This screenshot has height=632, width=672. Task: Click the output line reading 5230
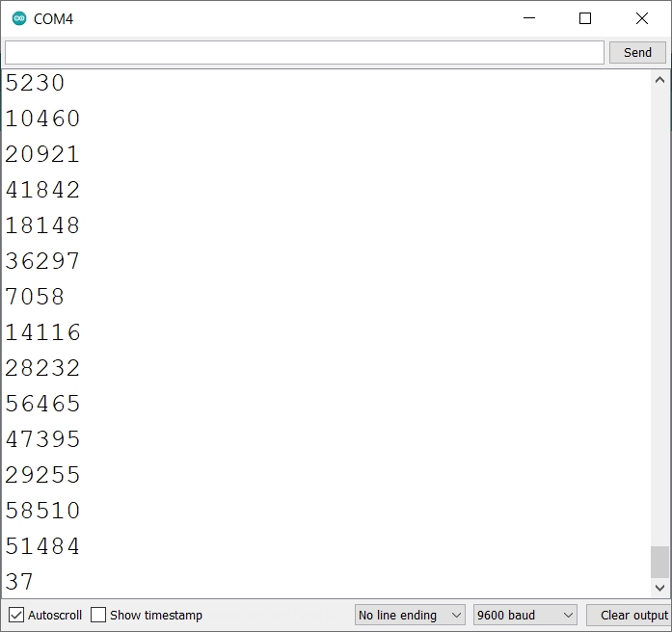tap(36, 84)
